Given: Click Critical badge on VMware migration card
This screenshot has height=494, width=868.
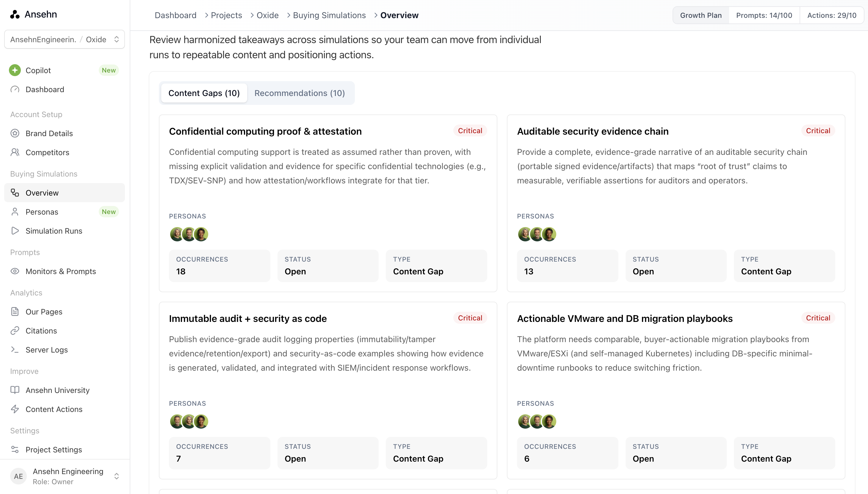Looking at the screenshot, I should [818, 318].
